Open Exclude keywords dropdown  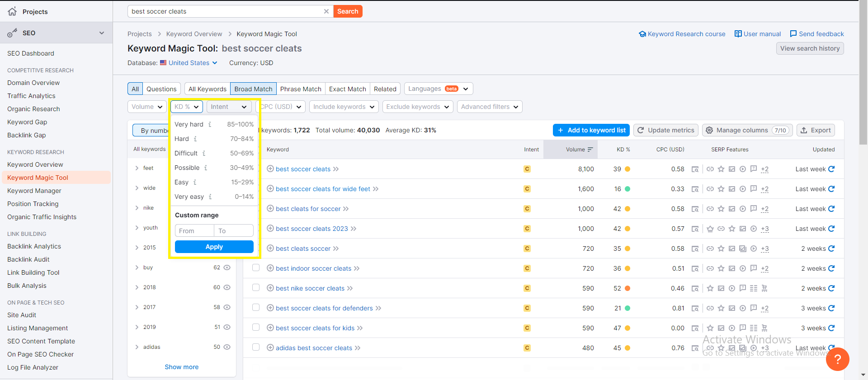pos(417,107)
